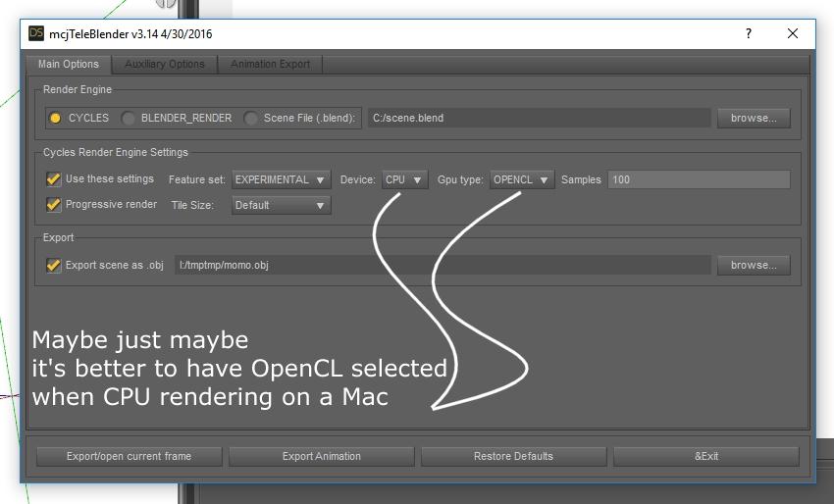The image size is (834, 504).
Task: Click the Restore Defaults button
Action: [x=513, y=456]
